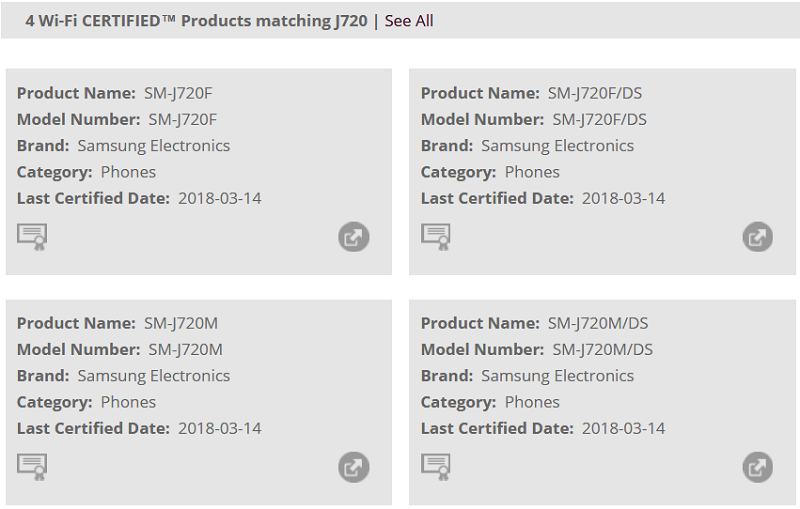View certificate icon for SM-J720M/DS
Screen dimensions: 800x509
436,467
